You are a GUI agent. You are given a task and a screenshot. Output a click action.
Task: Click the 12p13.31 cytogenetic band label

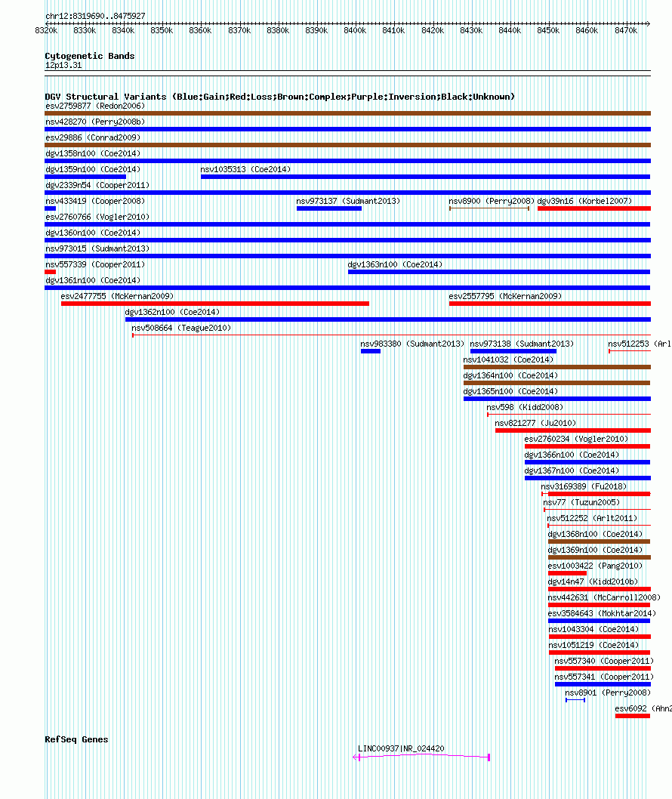(x=63, y=65)
